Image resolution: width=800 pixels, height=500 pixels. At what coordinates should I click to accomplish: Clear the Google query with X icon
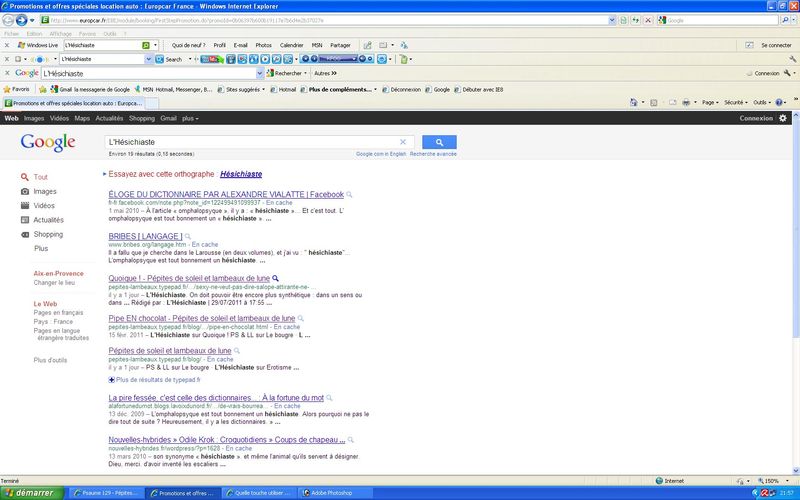tap(403, 142)
